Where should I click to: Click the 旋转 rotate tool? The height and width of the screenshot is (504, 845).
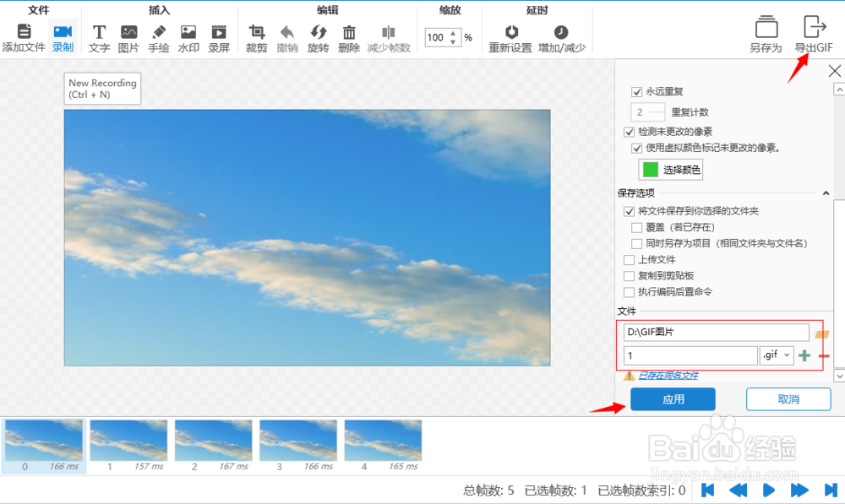[319, 34]
